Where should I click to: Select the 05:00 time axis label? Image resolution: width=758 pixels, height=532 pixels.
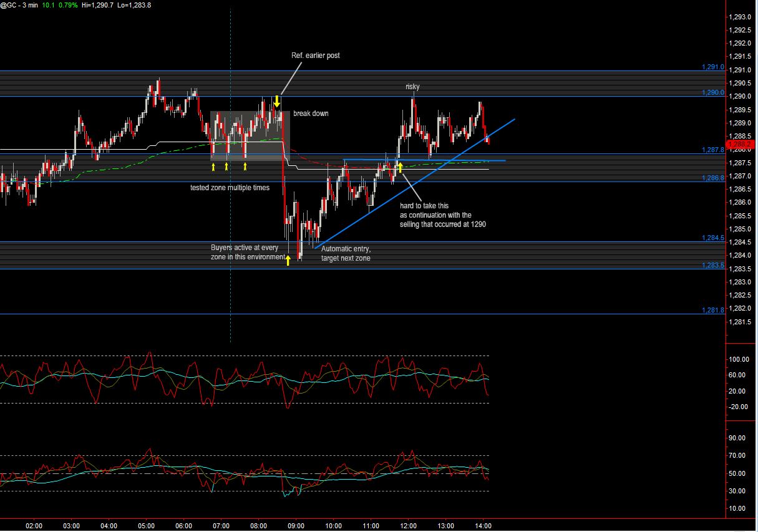147,526
